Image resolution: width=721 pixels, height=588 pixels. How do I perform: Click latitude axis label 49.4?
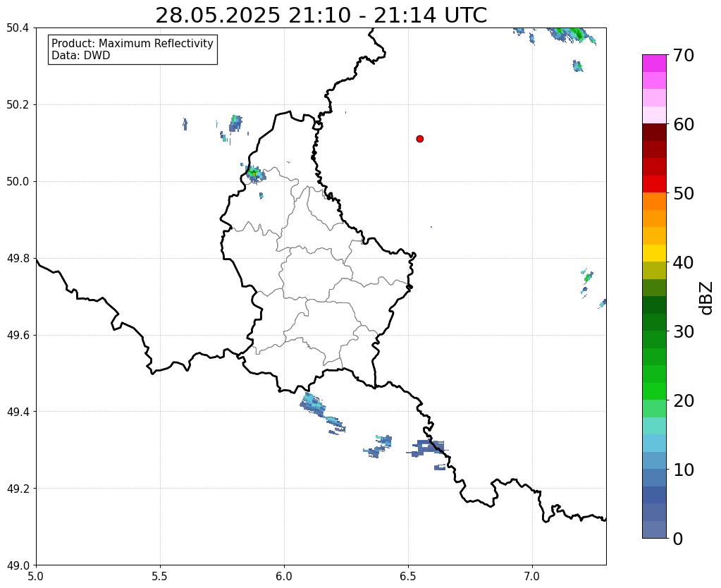(x=18, y=412)
